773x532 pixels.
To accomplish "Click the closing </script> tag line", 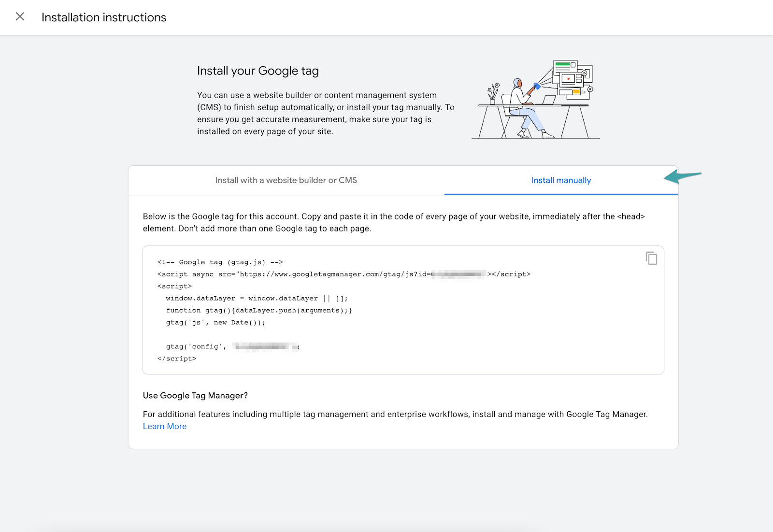I will [177, 358].
